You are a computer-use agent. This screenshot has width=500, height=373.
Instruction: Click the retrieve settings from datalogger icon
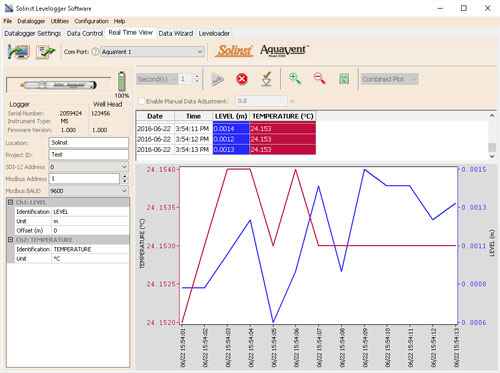point(19,52)
